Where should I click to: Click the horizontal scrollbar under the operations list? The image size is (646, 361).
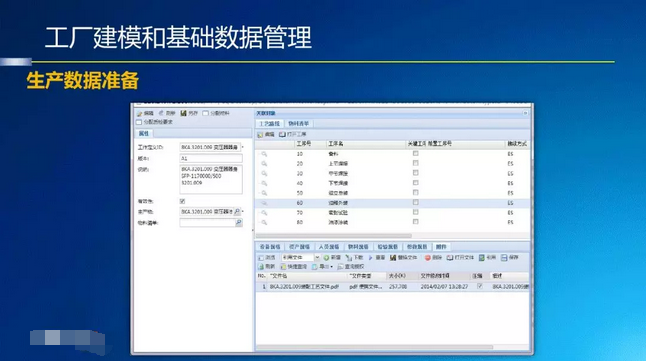click(334, 236)
